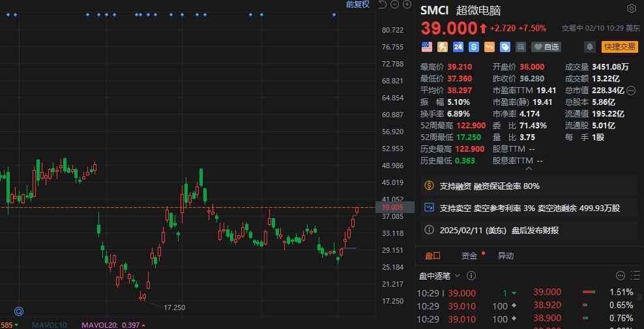This screenshot has height=329, width=644.
Task: Collapse the quote details chevron
Action: pos(529,168)
